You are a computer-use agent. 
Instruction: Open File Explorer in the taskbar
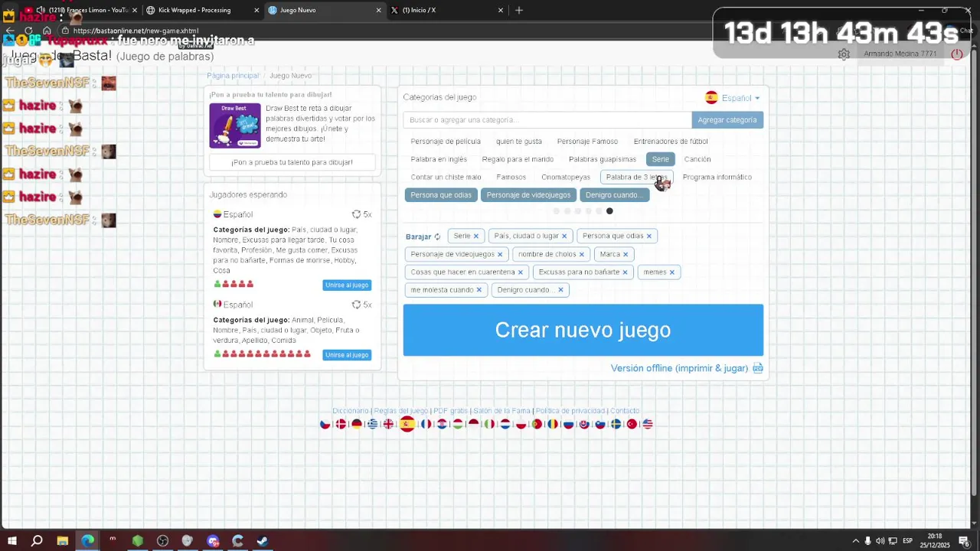[x=63, y=540]
